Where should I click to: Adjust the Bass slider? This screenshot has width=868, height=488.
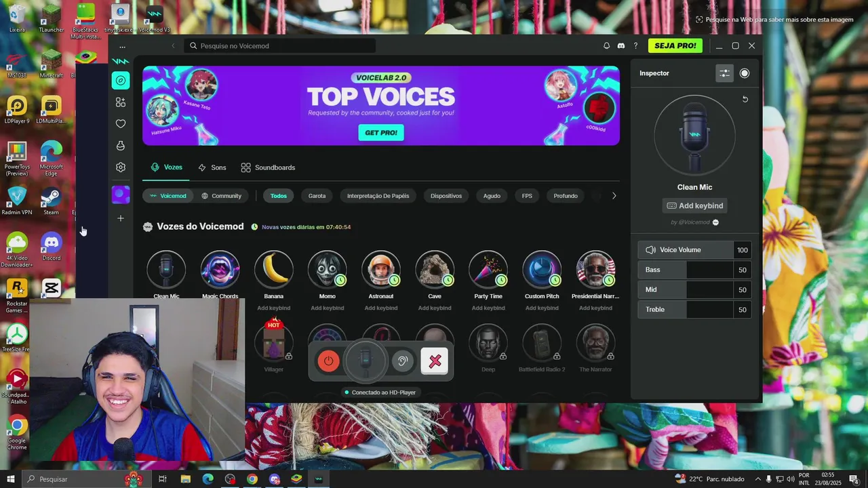tap(694, 270)
